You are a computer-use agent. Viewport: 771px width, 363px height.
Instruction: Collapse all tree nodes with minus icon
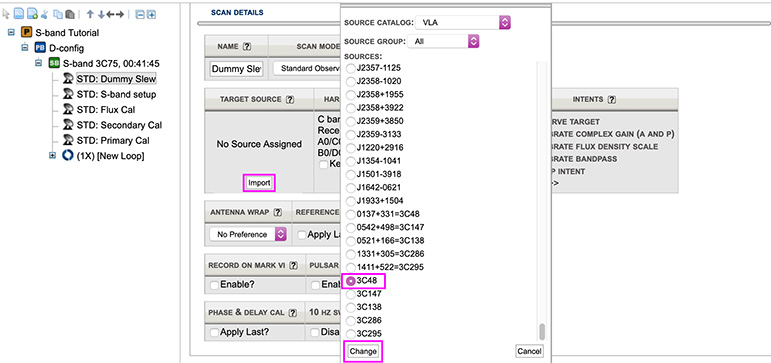pyautogui.click(x=140, y=15)
